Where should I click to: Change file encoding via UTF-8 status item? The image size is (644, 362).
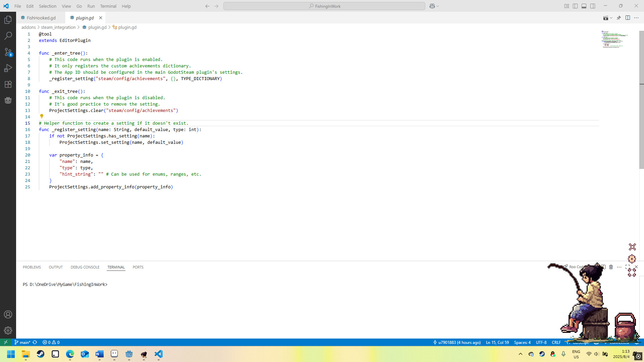point(541,342)
